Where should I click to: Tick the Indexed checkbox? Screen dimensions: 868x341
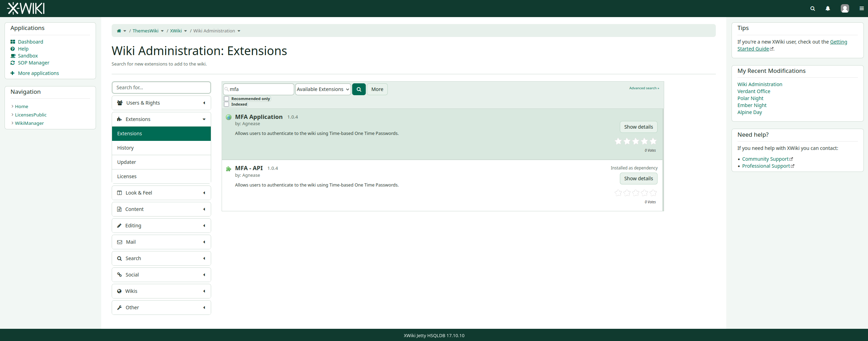(227, 104)
